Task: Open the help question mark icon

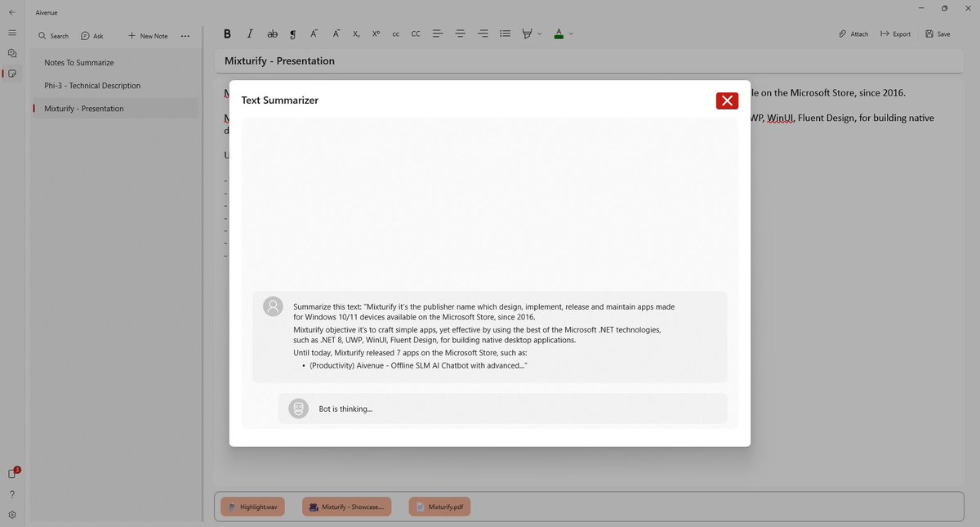Action: point(12,494)
